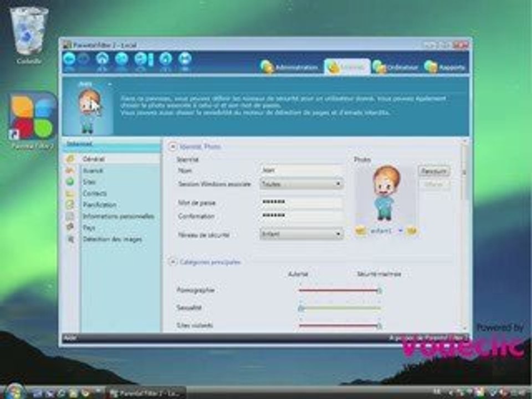Click the greyed Forward arrow toolbar icon
Viewport: 532px width, 399px height.
tap(84, 59)
